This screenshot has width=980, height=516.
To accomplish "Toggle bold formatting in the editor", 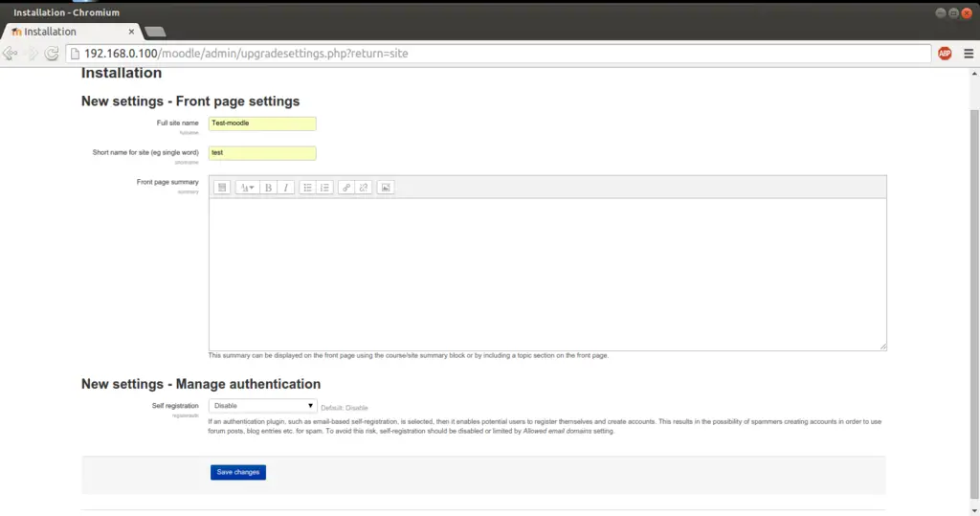I will pos(268,188).
